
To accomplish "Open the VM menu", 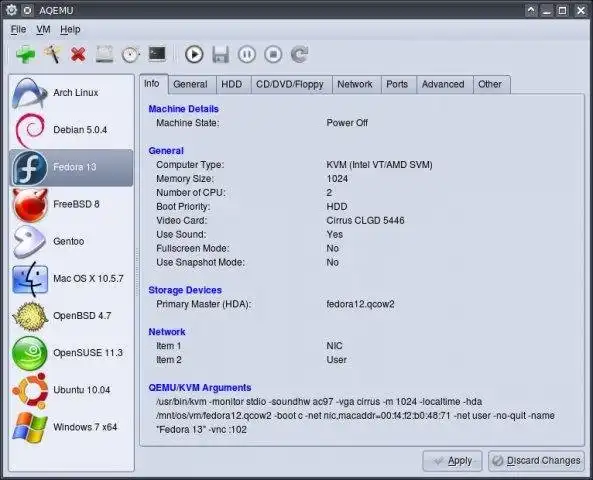I will pos(43,30).
